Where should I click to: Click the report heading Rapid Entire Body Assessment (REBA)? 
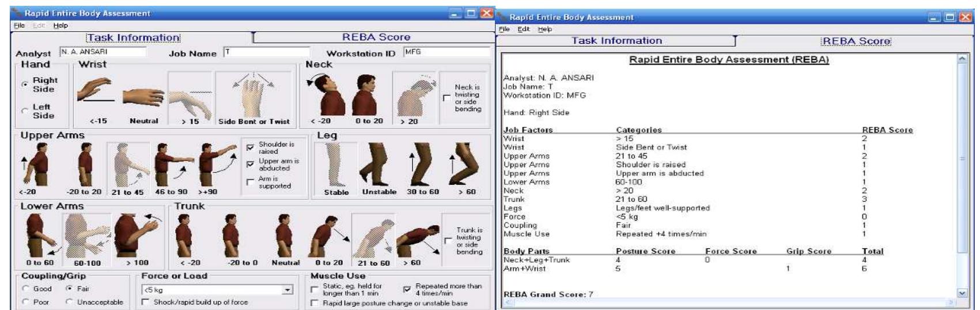pyautogui.click(x=729, y=60)
